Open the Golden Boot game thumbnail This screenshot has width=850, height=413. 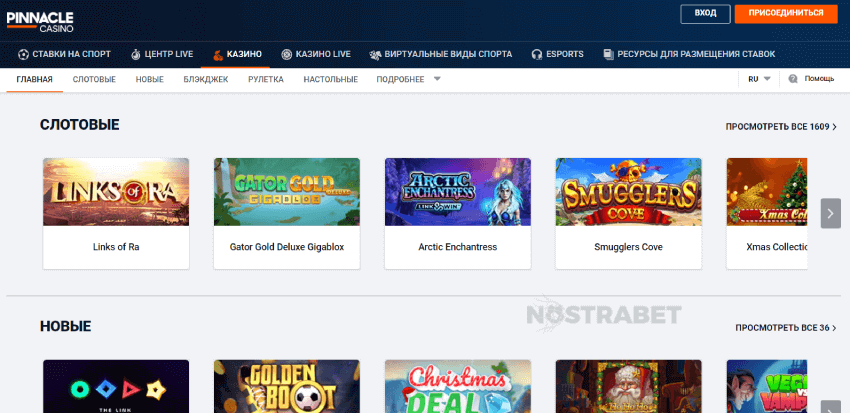(287, 386)
